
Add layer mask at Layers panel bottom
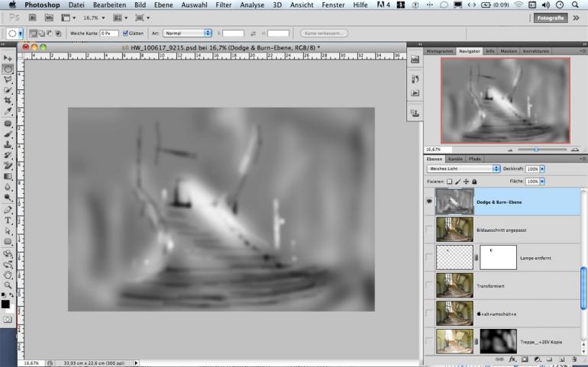[525, 359]
